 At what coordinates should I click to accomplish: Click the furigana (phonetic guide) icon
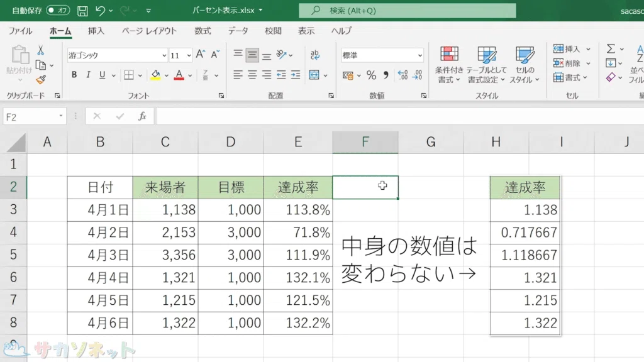(x=206, y=75)
